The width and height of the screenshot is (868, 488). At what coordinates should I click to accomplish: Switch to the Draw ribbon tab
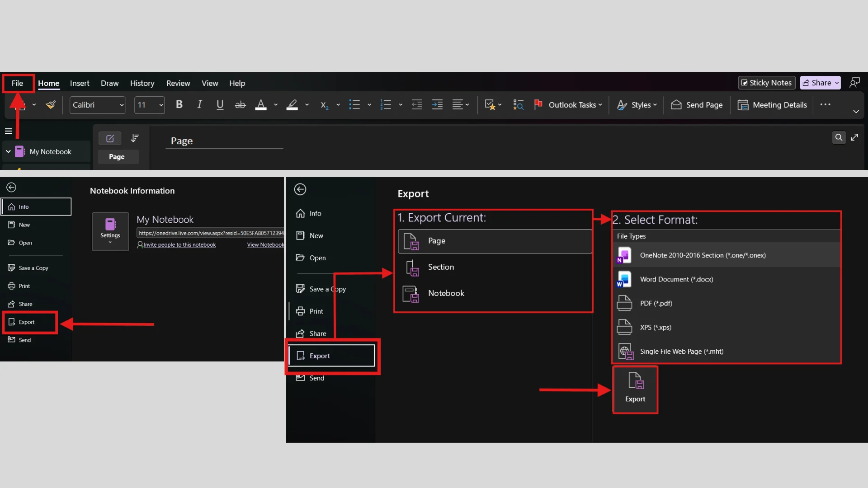(109, 83)
